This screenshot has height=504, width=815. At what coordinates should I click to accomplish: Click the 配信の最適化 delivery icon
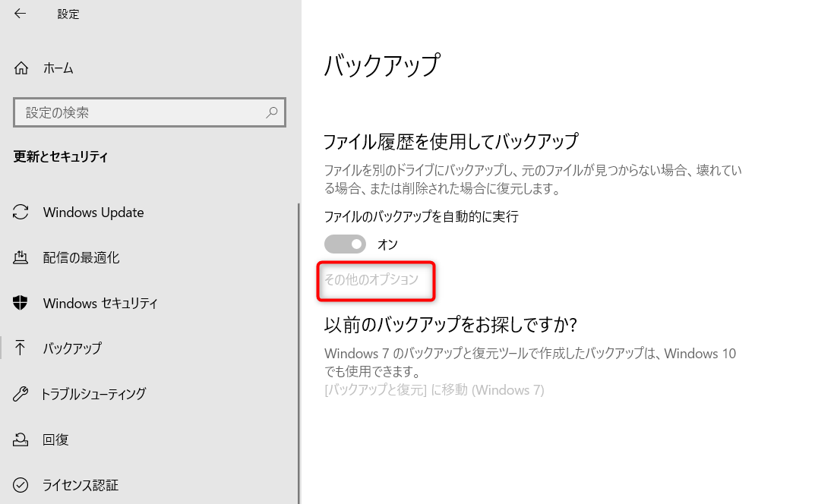(x=21, y=257)
